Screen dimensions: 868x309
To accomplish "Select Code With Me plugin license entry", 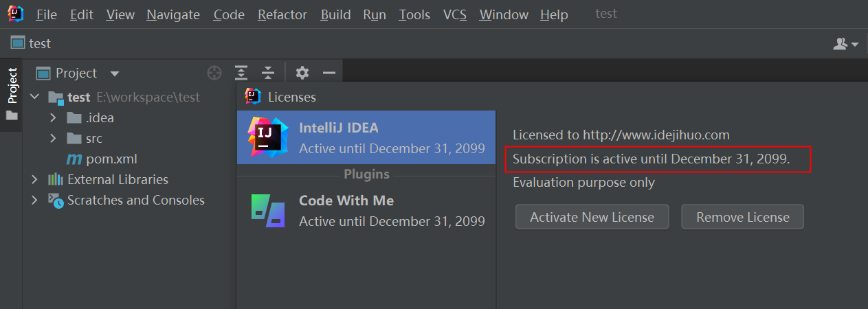I will coord(366,210).
